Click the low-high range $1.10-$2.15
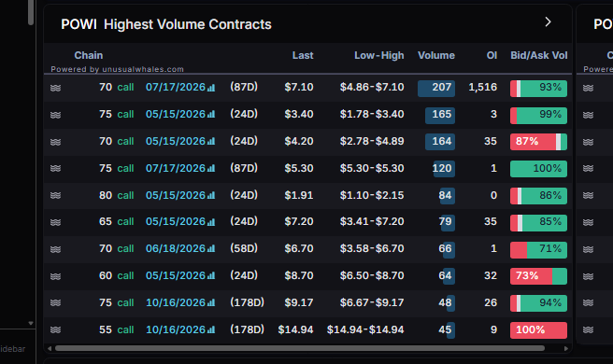Screen dimensions: 613x364 point(371,195)
